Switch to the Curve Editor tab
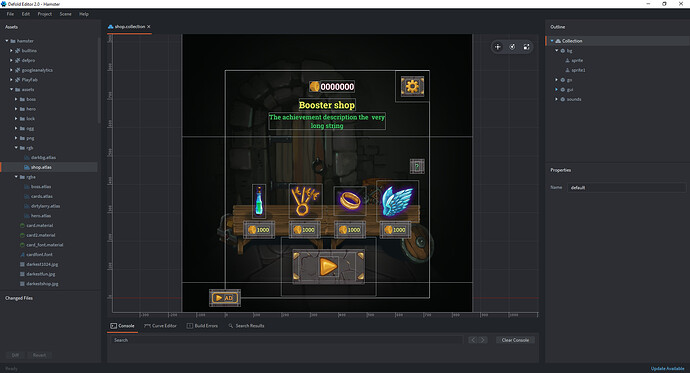Screen dimensions: 690x373 click(x=160, y=326)
